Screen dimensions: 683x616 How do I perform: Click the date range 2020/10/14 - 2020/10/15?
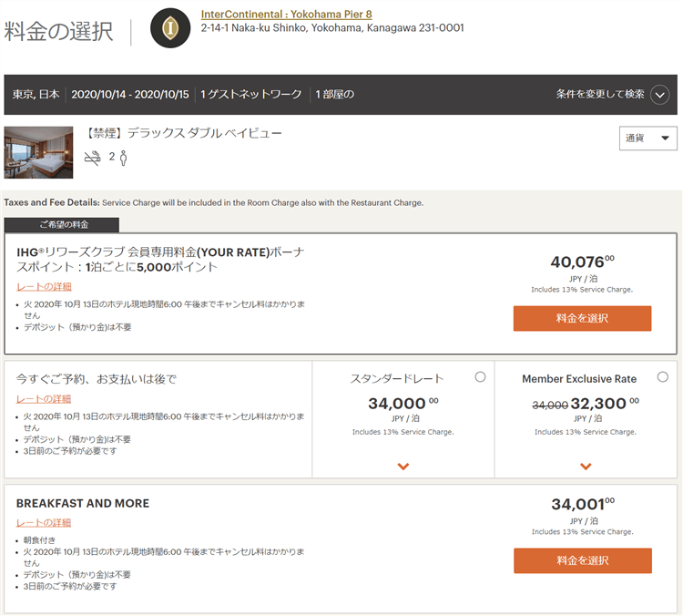(128, 95)
